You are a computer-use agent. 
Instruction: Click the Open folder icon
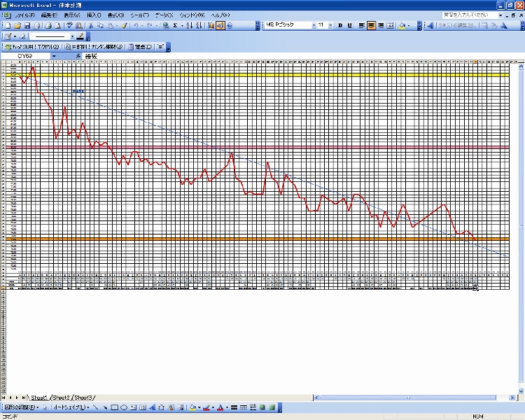click(17, 25)
